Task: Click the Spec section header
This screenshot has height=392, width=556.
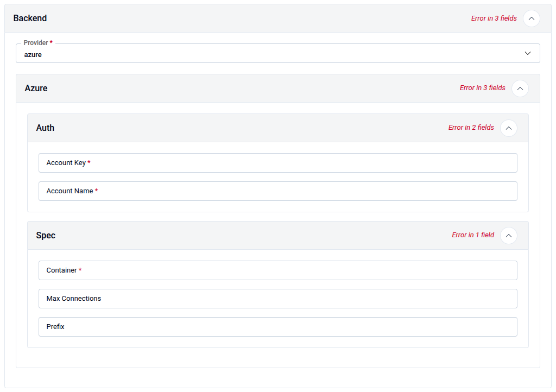Action: pos(46,235)
